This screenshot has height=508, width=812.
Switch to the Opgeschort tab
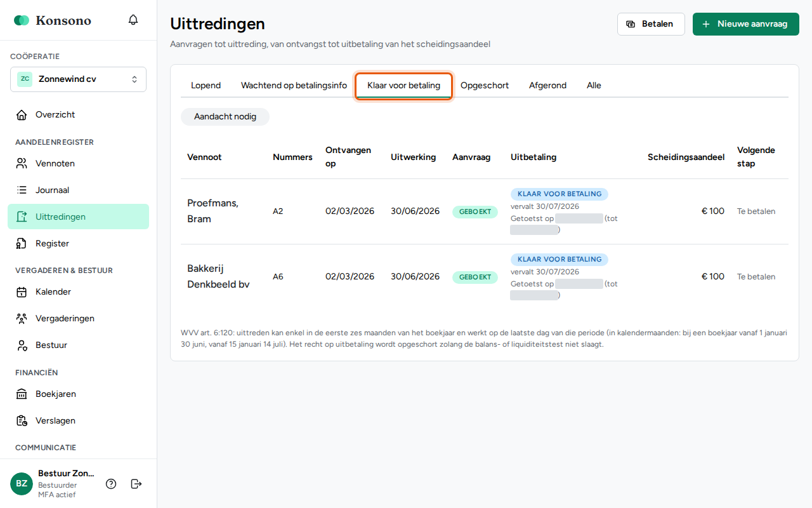(x=485, y=86)
